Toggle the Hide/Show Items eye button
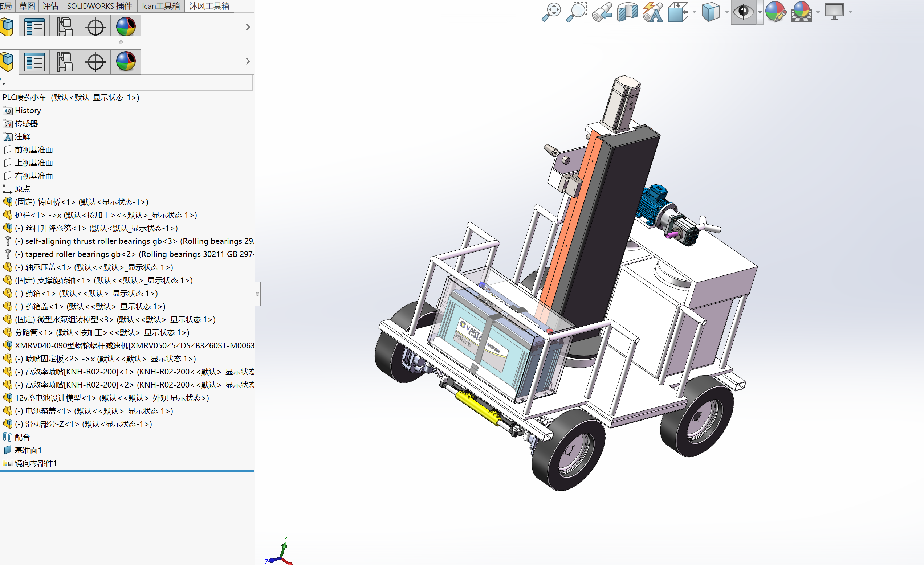This screenshot has width=924, height=565. click(743, 12)
